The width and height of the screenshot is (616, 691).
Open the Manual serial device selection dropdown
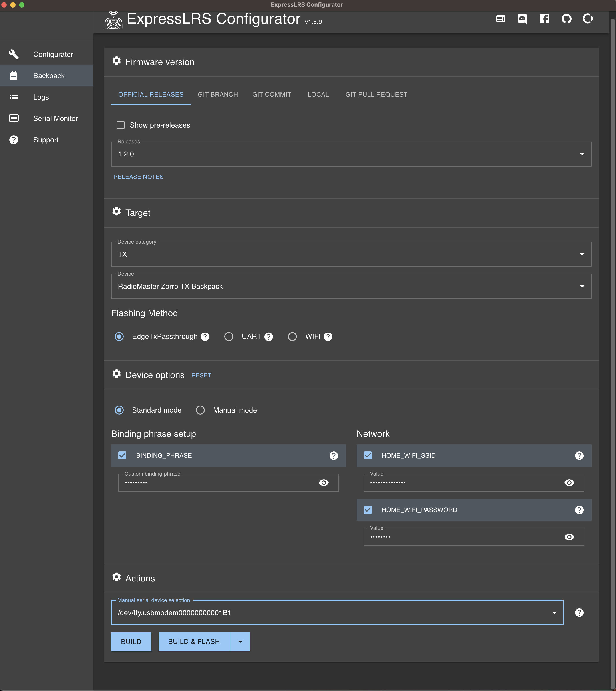tap(554, 612)
